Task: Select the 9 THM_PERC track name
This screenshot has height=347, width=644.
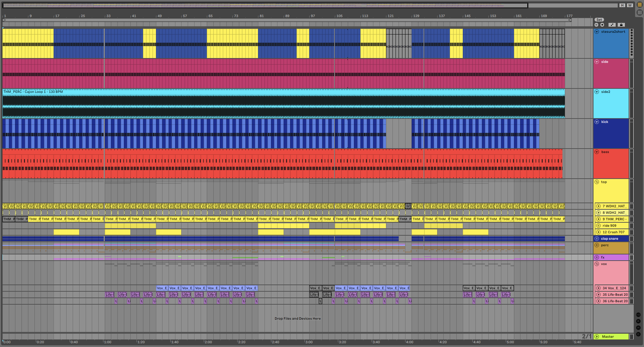Action: (615, 219)
